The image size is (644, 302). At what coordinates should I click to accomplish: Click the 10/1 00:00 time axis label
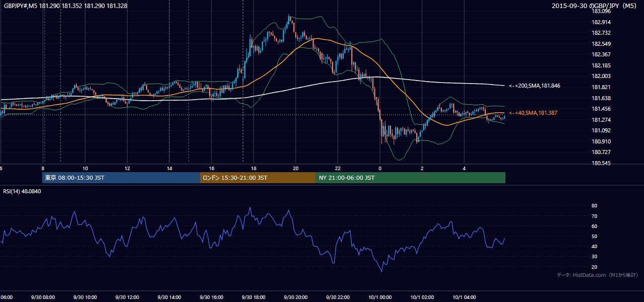[x=380, y=297]
